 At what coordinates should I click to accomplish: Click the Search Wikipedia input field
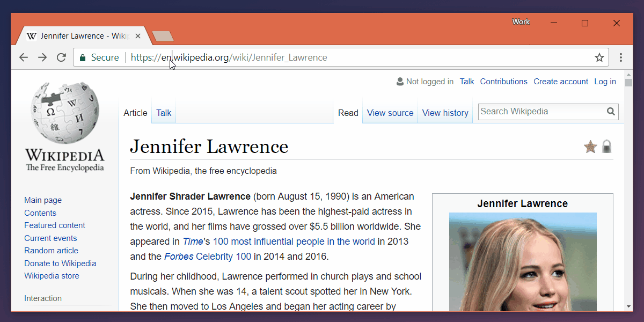pyautogui.click(x=541, y=112)
